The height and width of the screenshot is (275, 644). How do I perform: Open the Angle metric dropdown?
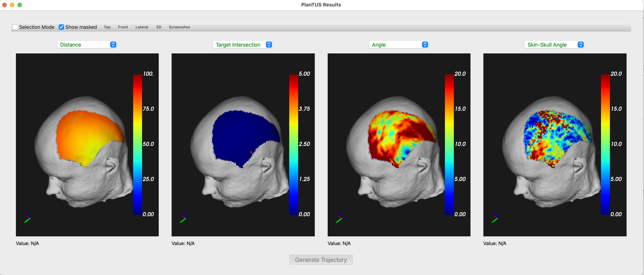click(399, 45)
